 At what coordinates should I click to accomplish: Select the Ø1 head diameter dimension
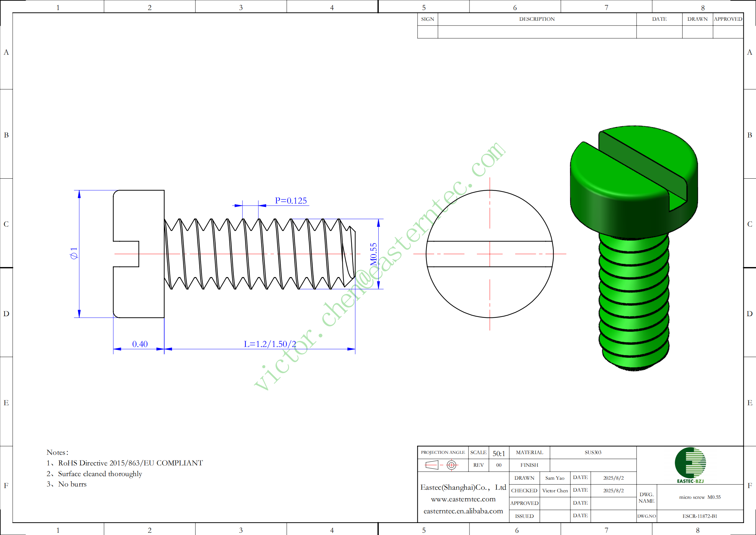(x=74, y=253)
